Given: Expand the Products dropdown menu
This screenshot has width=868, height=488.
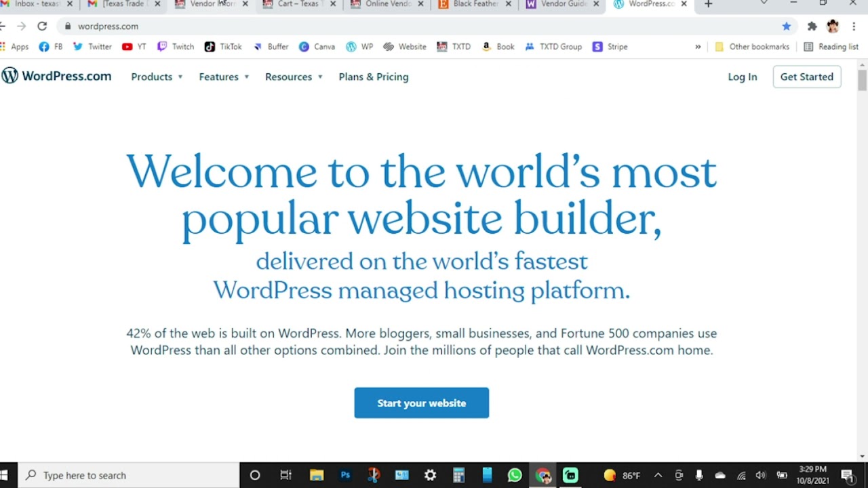Looking at the screenshot, I should pos(157,77).
